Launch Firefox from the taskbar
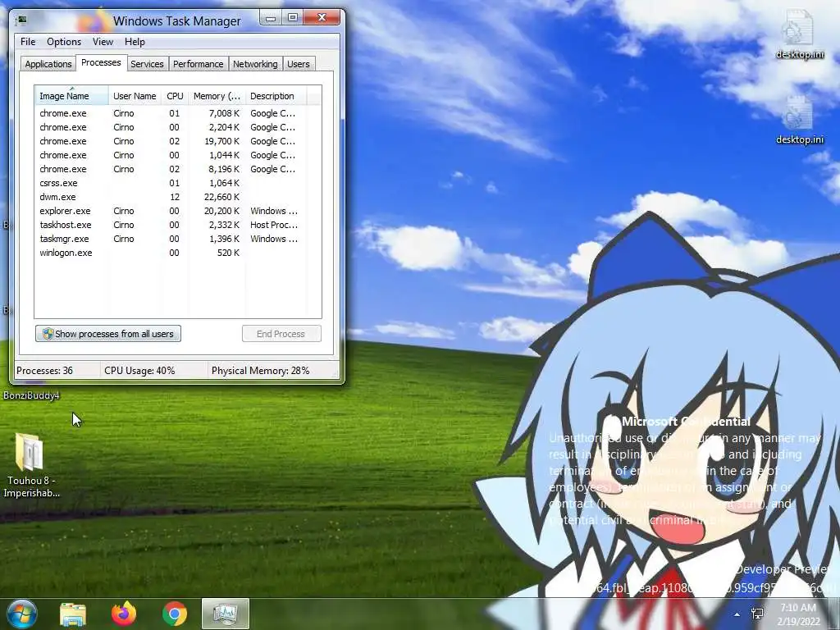 click(x=124, y=614)
